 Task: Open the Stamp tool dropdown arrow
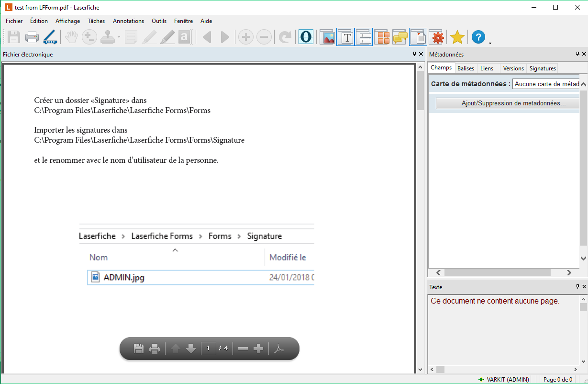[x=119, y=37]
